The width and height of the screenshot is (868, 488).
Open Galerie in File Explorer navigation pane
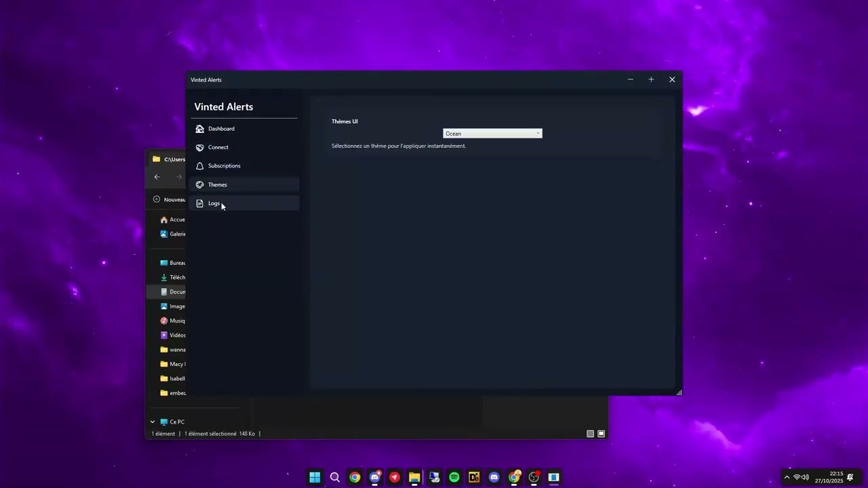click(172, 234)
